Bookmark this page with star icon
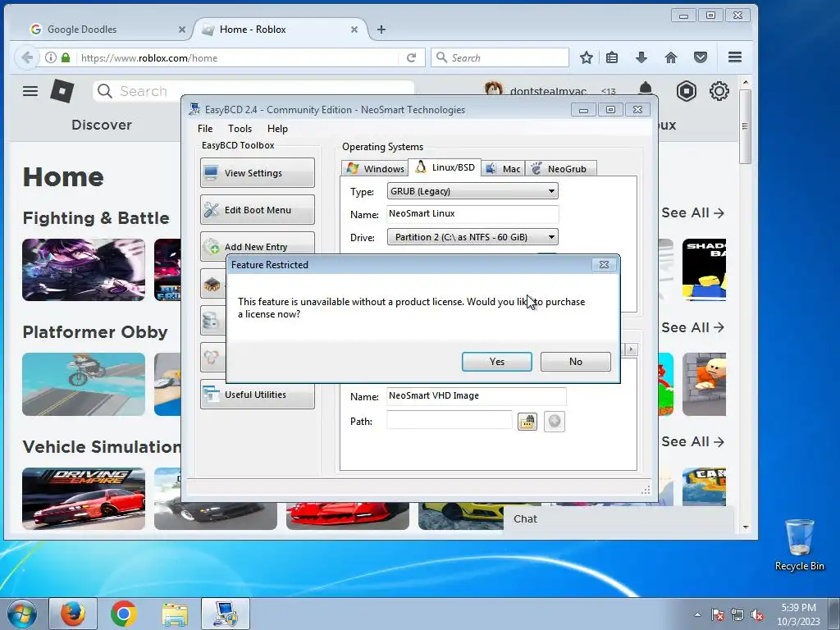Image resolution: width=840 pixels, height=630 pixels. (x=586, y=58)
